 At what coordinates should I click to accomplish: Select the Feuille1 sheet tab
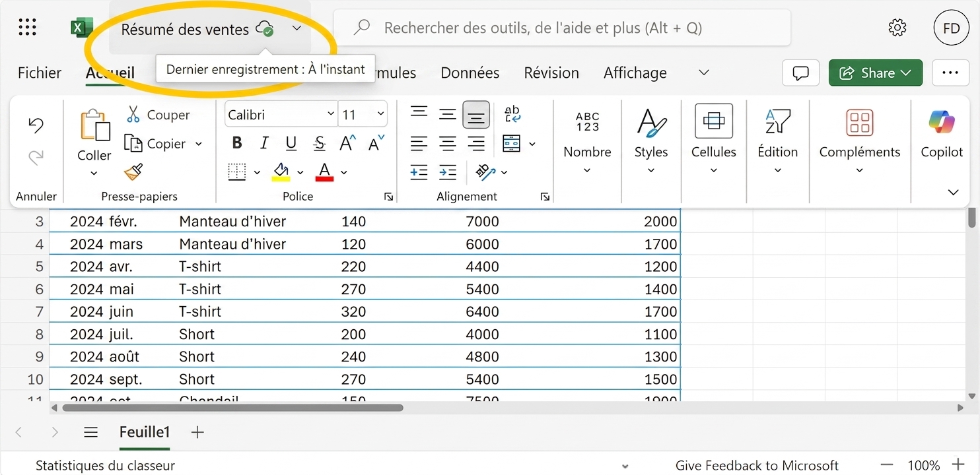tap(145, 432)
